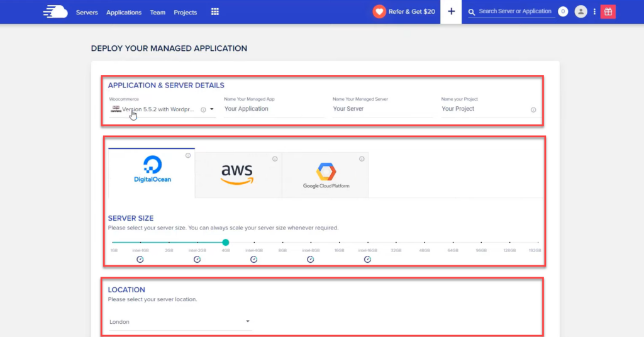Click the red gift box icon
The height and width of the screenshot is (337, 644).
tap(608, 11)
